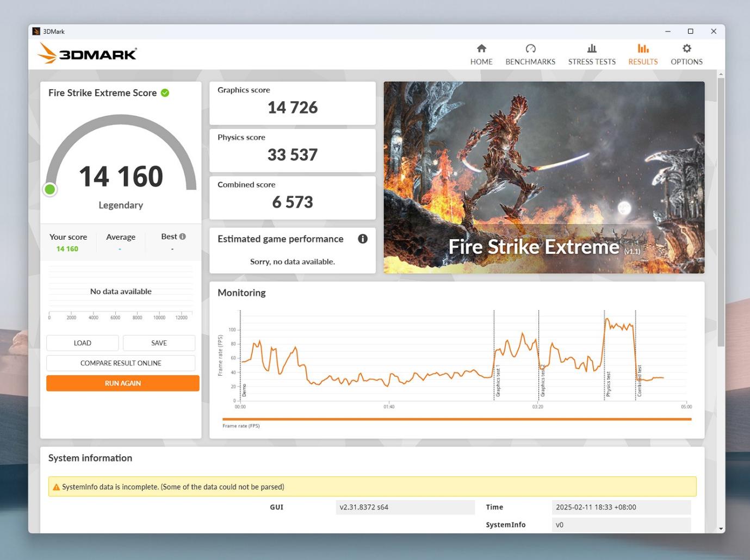Click the RUN AGAIN button
Image resolution: width=750 pixels, height=560 pixels.
(x=123, y=383)
